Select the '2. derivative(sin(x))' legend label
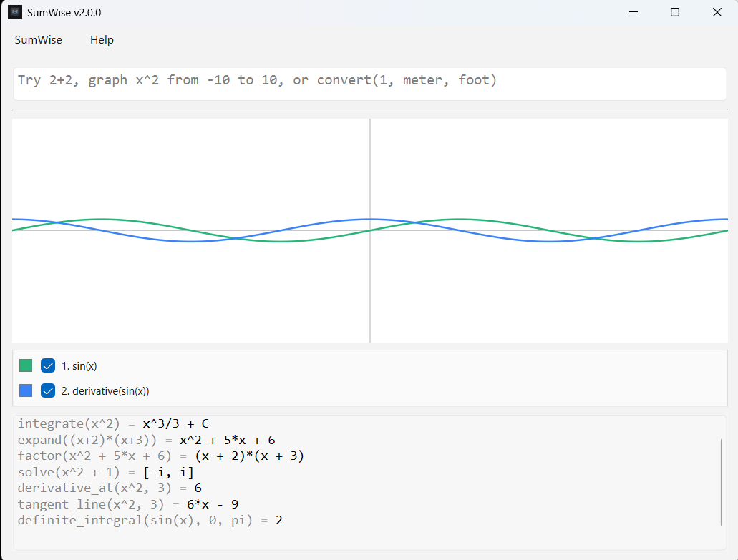The height and width of the screenshot is (560, 738). click(x=105, y=390)
